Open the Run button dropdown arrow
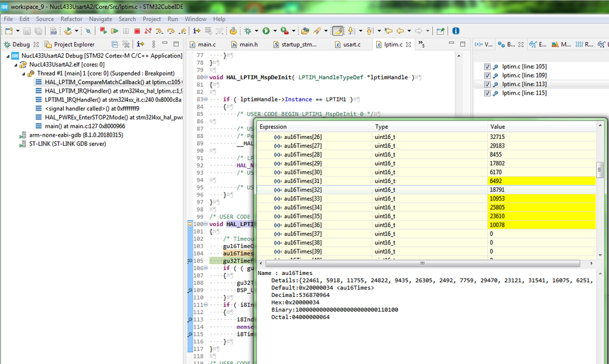 pyautogui.click(x=275, y=31)
